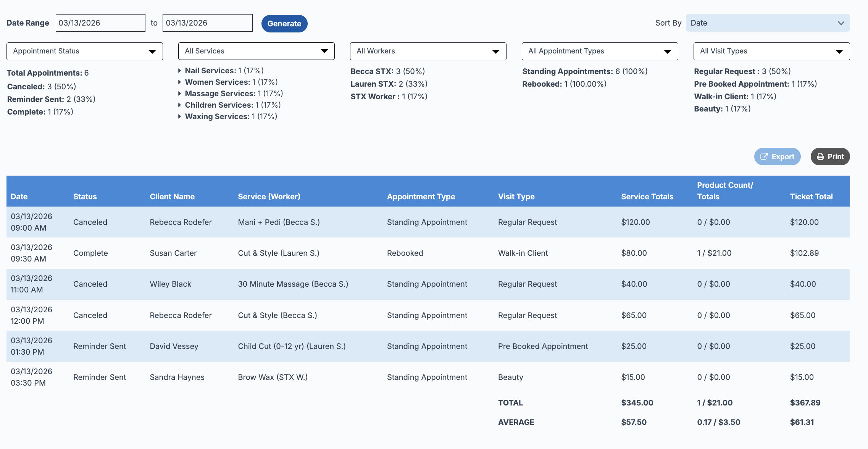
Task: Expand Massage Services breakdown arrow
Action: pyautogui.click(x=179, y=94)
